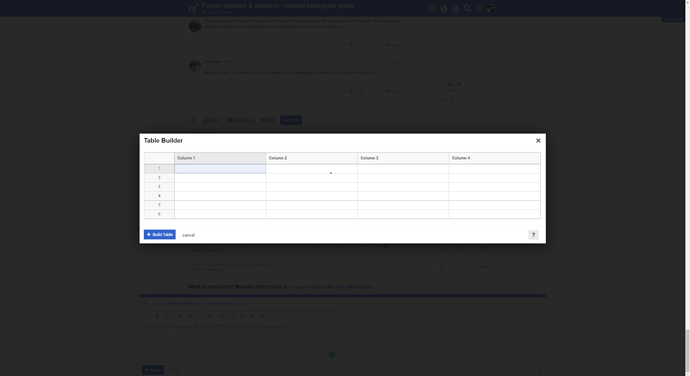Click the cell in Column 4 row 3
The image size is (690, 376).
click(495, 187)
